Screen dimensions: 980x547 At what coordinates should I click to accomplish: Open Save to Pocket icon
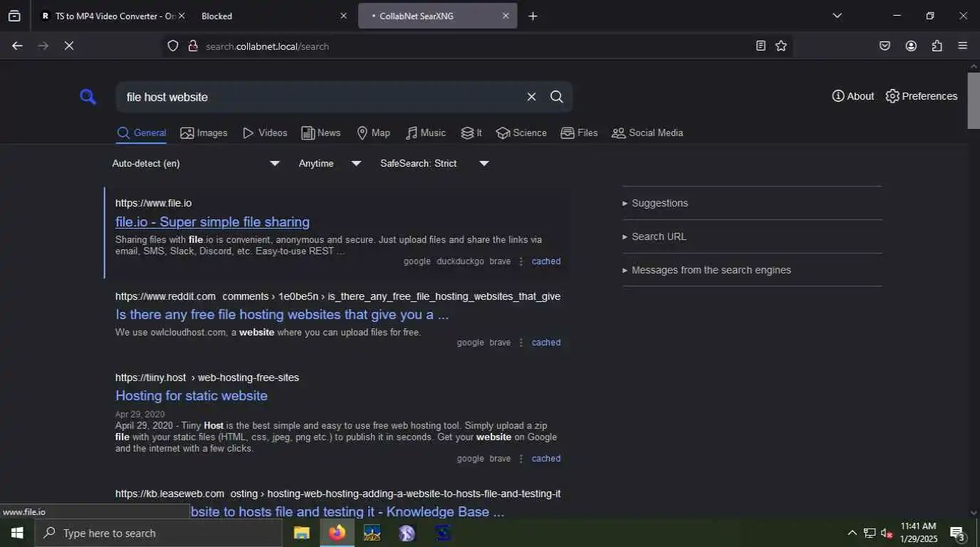click(885, 46)
